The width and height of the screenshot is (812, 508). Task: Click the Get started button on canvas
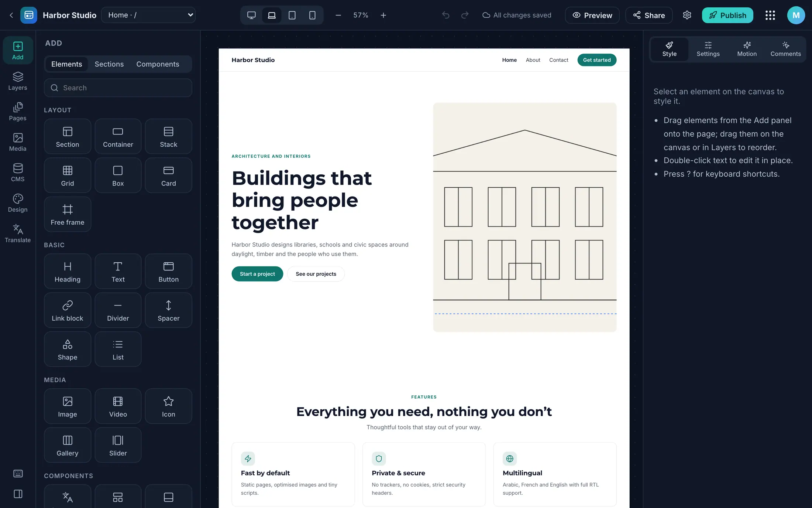[x=597, y=60]
